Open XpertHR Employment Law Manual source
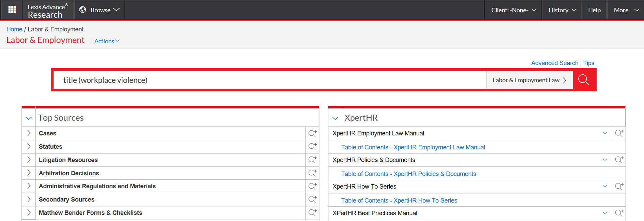This screenshot has width=644, height=221. coord(378,133)
